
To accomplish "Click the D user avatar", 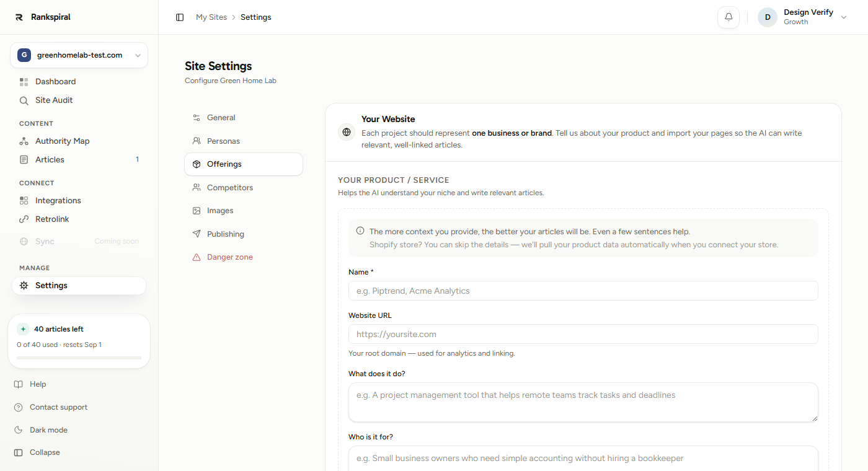I will (768, 17).
